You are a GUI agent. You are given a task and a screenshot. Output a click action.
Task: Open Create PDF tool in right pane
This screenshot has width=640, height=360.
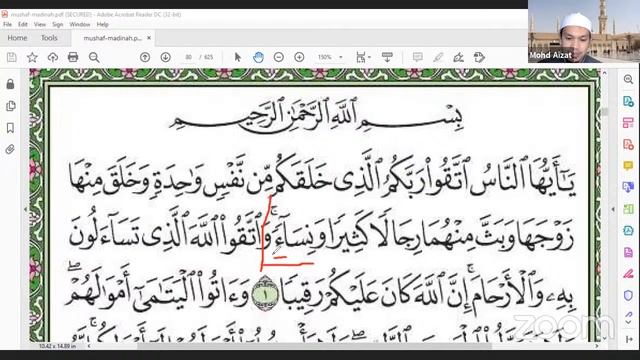[629, 144]
